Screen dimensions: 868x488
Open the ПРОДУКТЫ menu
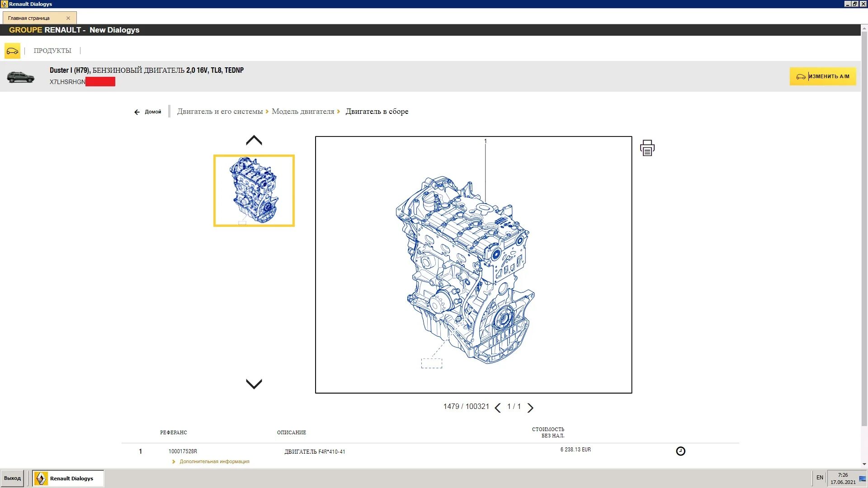(52, 51)
